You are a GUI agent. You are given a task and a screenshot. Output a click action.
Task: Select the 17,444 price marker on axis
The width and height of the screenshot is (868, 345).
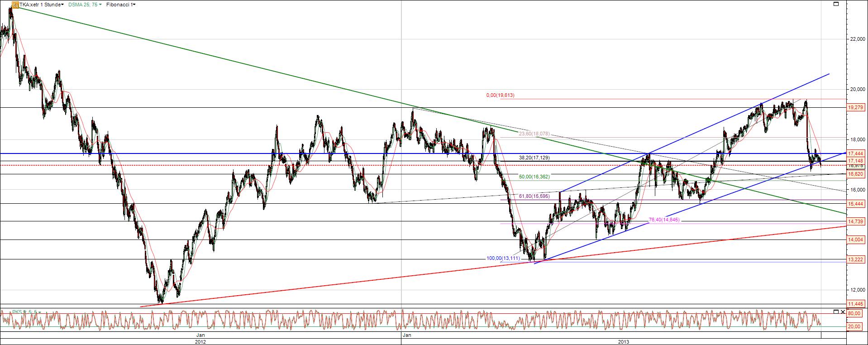click(856, 153)
